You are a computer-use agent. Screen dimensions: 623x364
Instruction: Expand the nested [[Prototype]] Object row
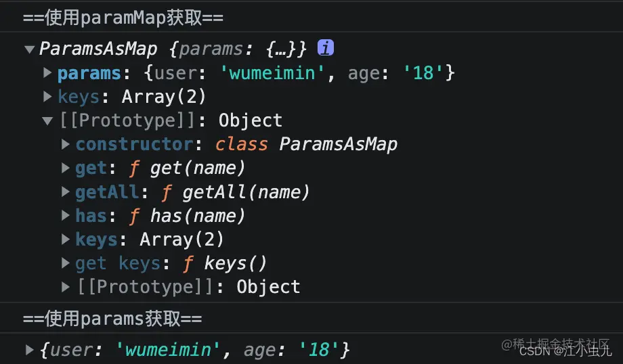[x=66, y=287]
